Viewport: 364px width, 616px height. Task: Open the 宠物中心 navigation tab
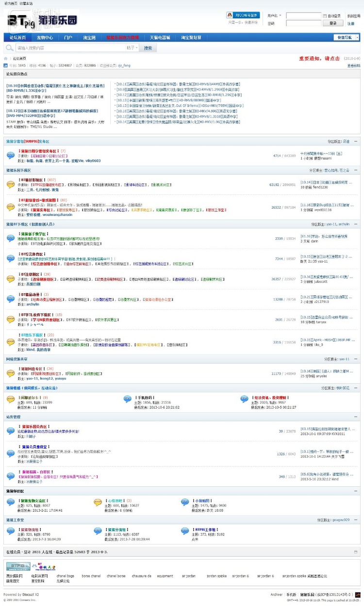pos(45,37)
